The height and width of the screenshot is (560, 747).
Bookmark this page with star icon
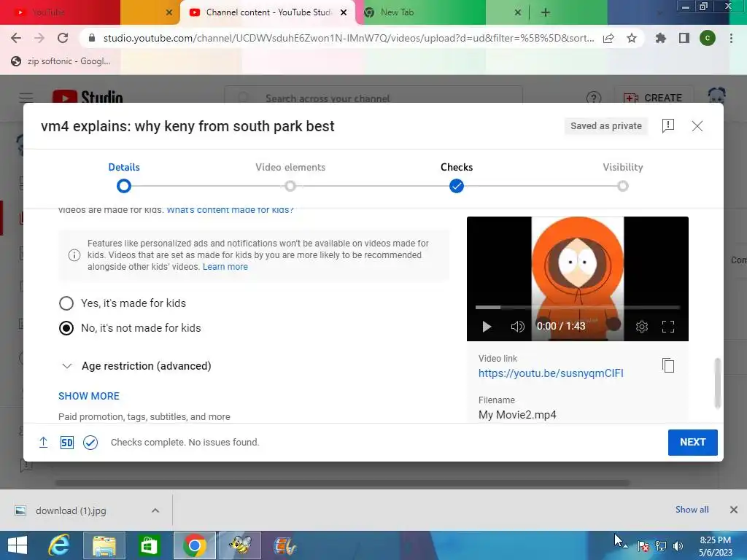point(632,38)
